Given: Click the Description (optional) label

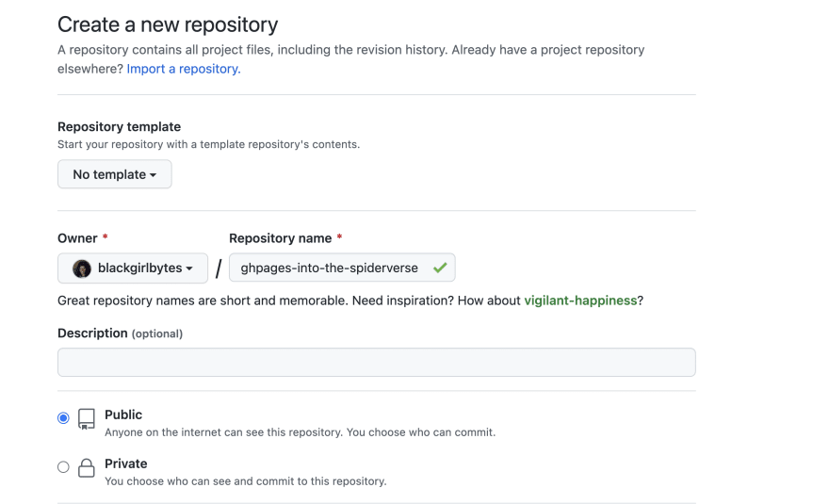Looking at the screenshot, I should [120, 333].
